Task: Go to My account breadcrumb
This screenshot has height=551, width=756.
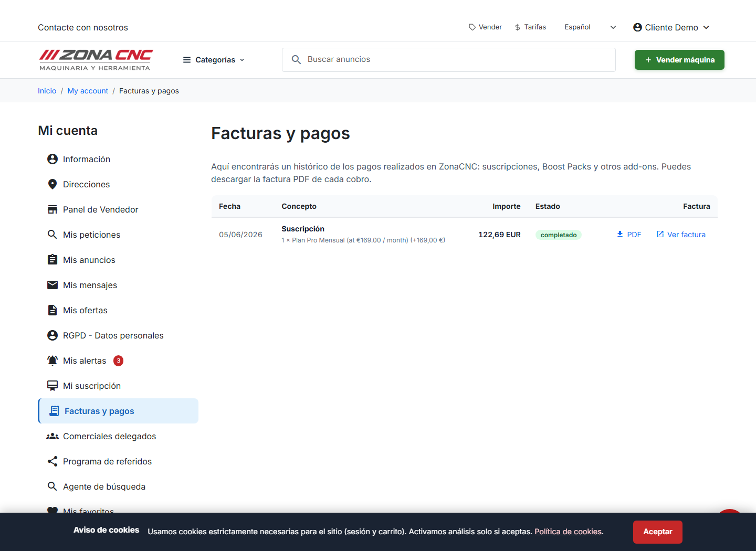Action: (x=88, y=91)
